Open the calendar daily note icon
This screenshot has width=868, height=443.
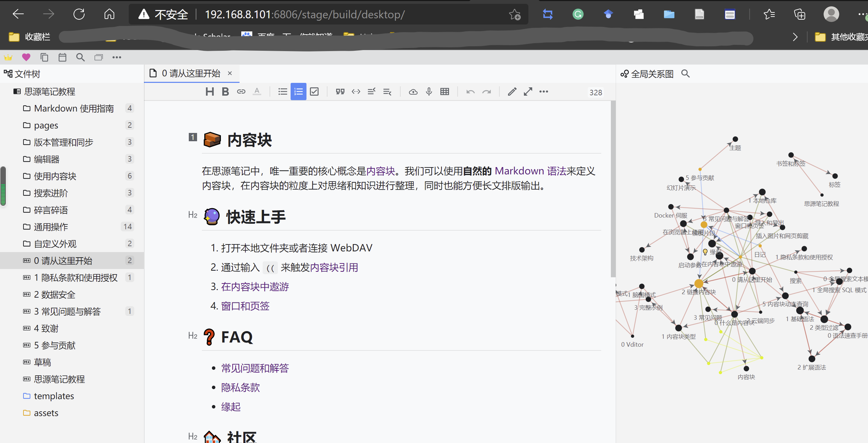[x=62, y=57]
